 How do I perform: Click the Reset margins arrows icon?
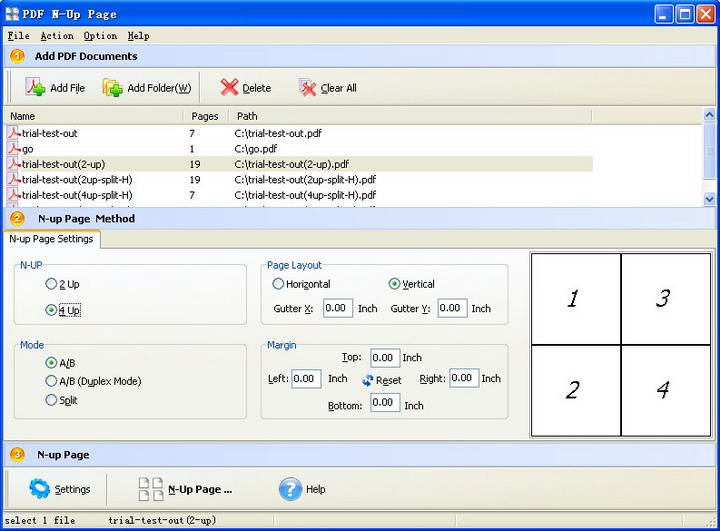(x=367, y=380)
